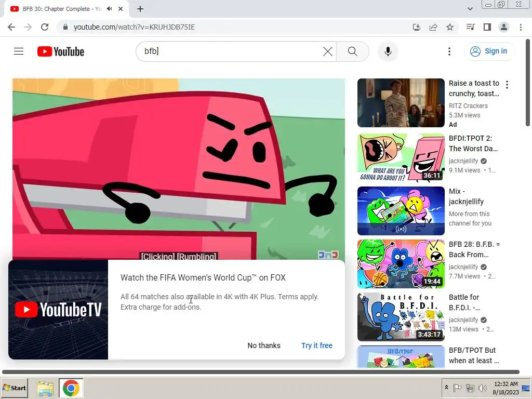
Task: Open BFDI:TPOT 2 video thumbnail
Action: tap(401, 158)
